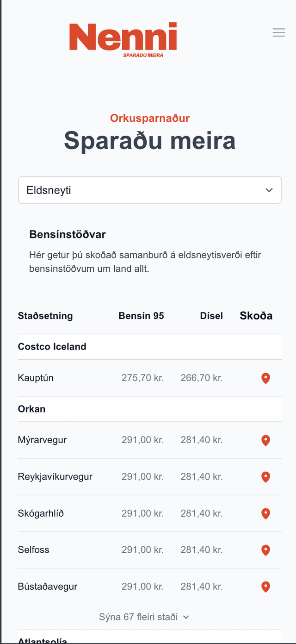
Task: Click the Skoða column header
Action: click(x=256, y=316)
